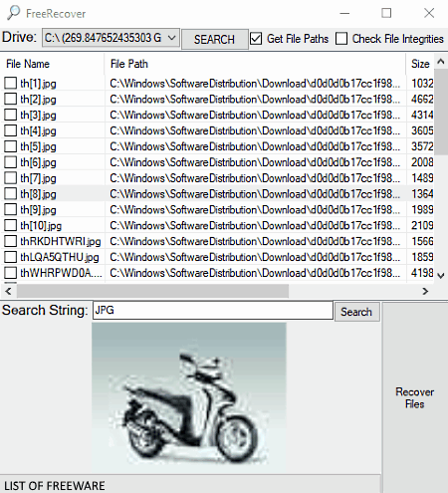The width and height of the screenshot is (448, 493).
Task: Select the th[1].jpg file name
Action: (x=38, y=84)
